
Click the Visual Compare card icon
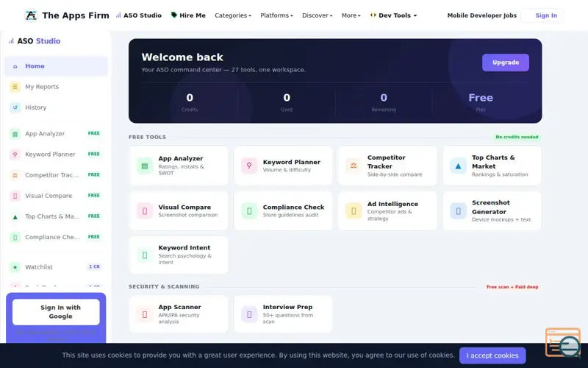(x=145, y=210)
